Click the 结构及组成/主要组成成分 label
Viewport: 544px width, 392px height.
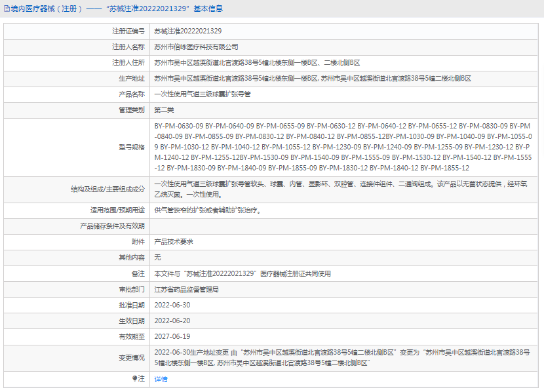click(107, 189)
